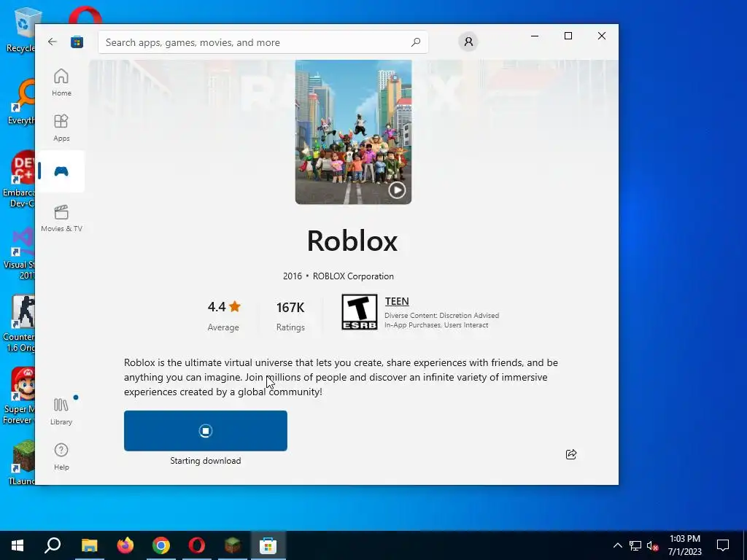Click the Microsoft Store logo icon

click(x=77, y=42)
